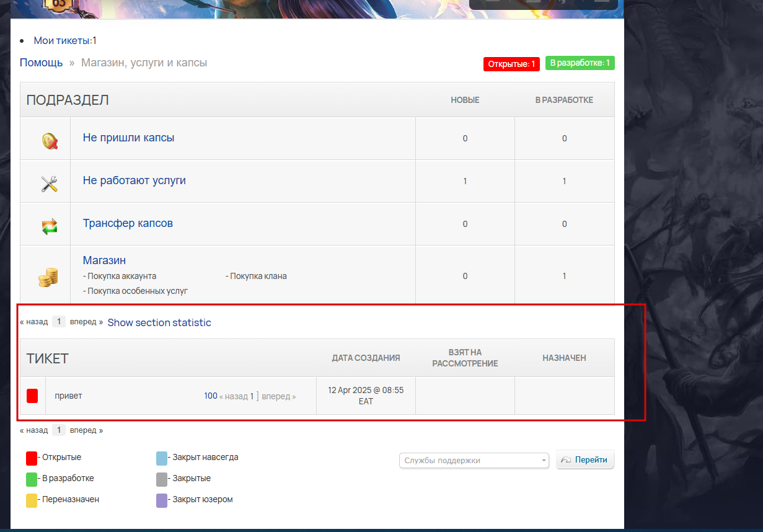Click « назад below the ticket table
Screen dimensions: 763x532
click(33, 430)
